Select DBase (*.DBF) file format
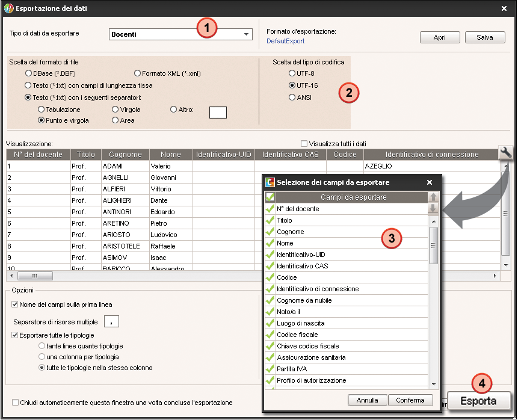The image size is (521, 420). [x=28, y=73]
